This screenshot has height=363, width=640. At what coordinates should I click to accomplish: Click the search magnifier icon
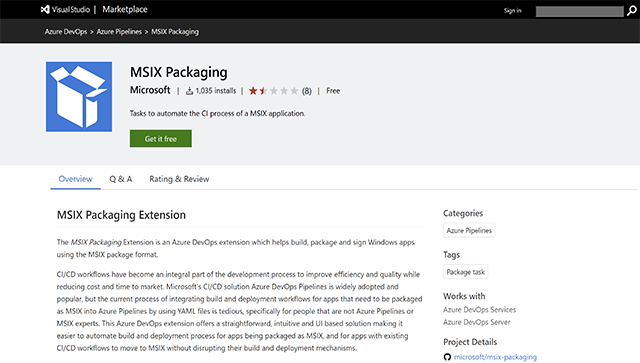631,11
